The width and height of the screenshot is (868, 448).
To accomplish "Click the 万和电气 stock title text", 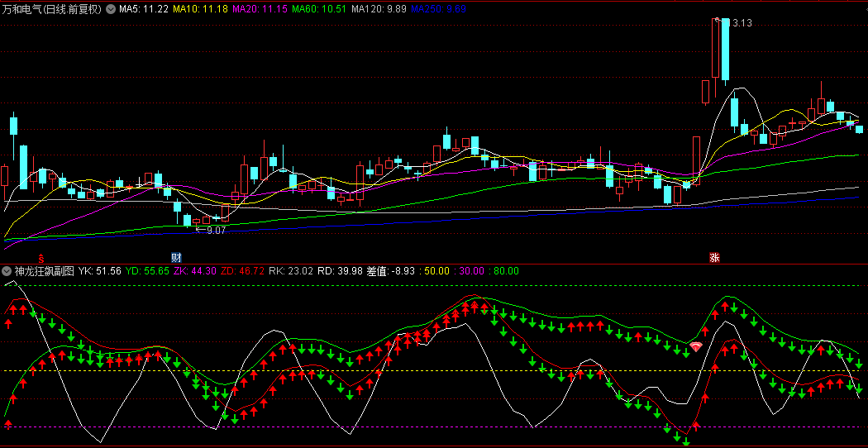I will pos(51,9).
